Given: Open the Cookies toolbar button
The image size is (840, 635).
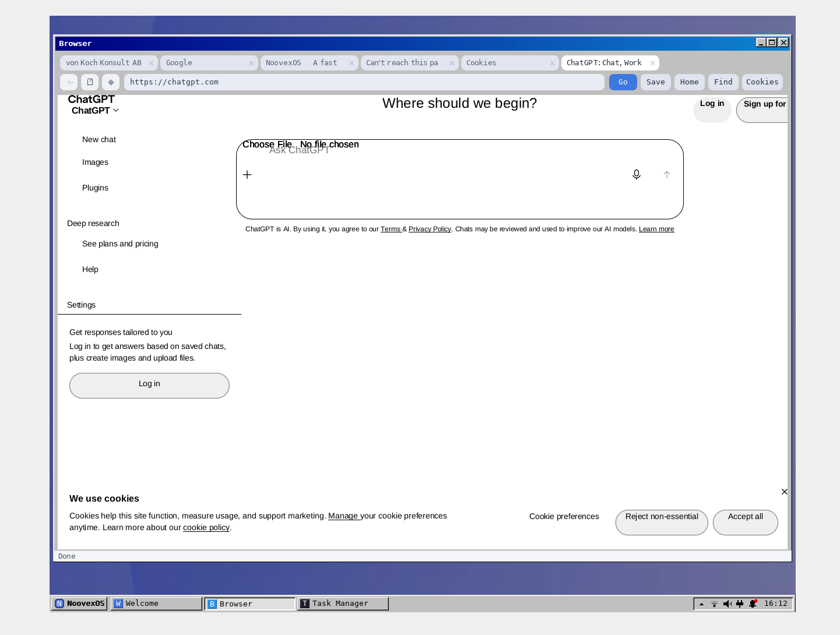Looking at the screenshot, I should (x=762, y=82).
